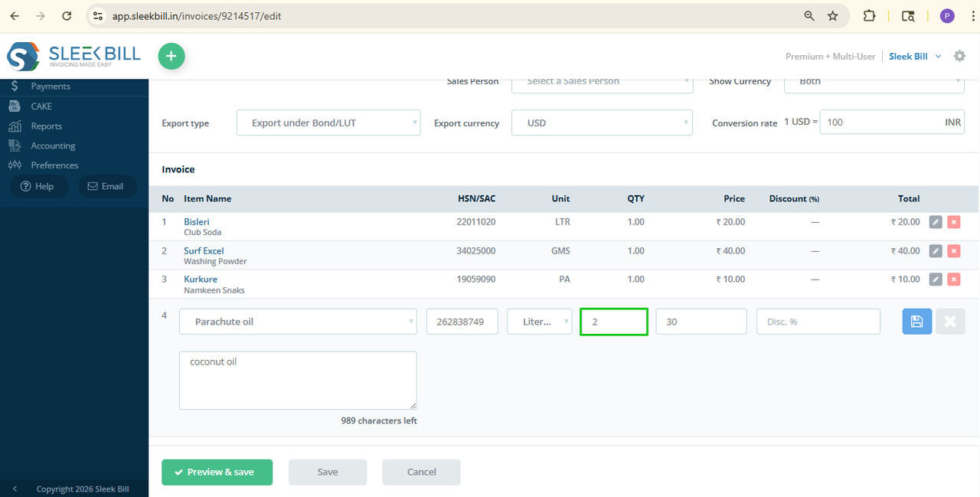
Task: Edit the Surf Excel row pencil icon
Action: pos(936,250)
